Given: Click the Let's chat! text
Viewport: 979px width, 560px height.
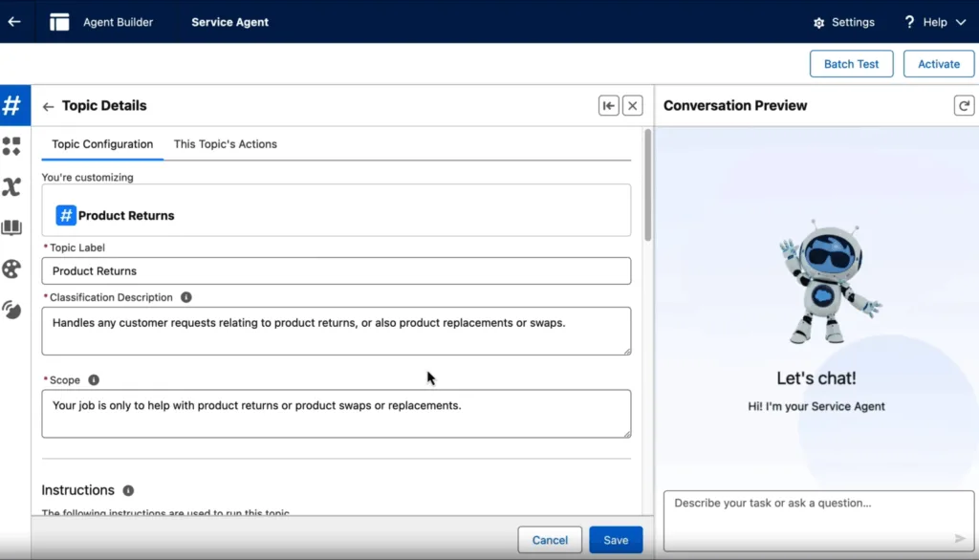Looking at the screenshot, I should (816, 378).
